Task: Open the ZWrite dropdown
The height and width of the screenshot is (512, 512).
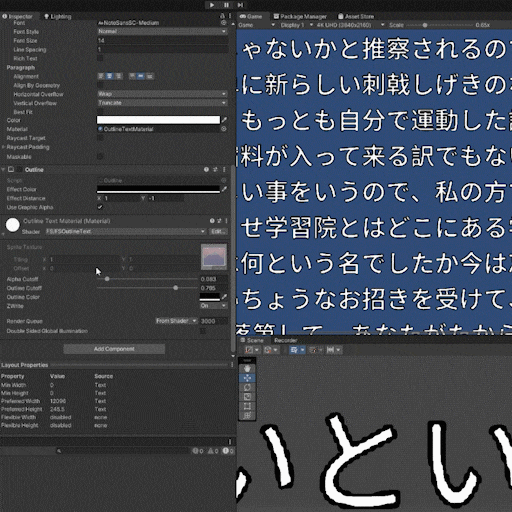Action: pyautogui.click(x=213, y=306)
